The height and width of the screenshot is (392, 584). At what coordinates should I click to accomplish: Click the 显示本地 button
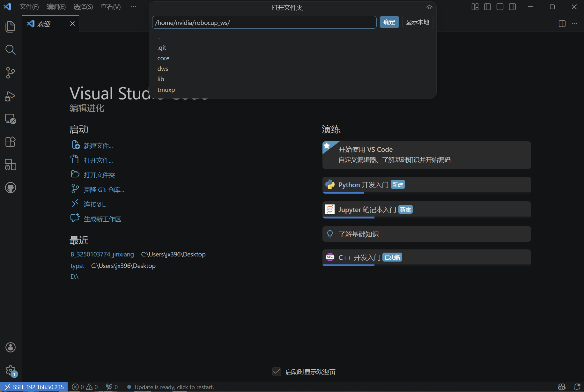[418, 22]
